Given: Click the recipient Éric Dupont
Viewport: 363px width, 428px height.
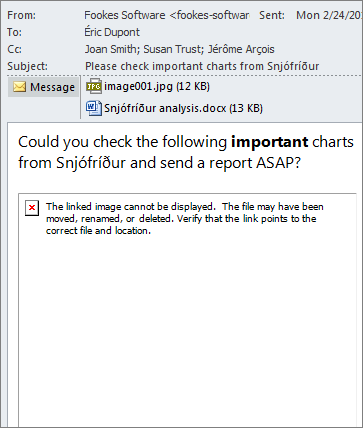Looking at the screenshot, I should 112,32.
